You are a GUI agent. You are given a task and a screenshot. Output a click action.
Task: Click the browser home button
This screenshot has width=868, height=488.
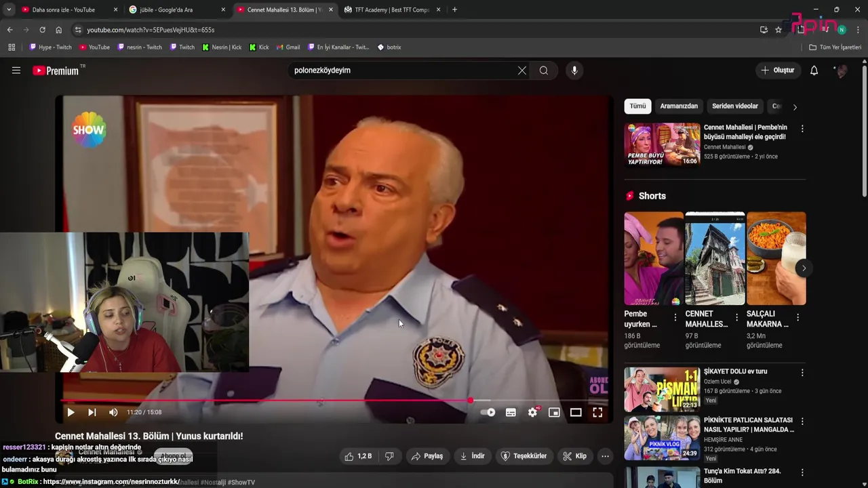click(58, 30)
